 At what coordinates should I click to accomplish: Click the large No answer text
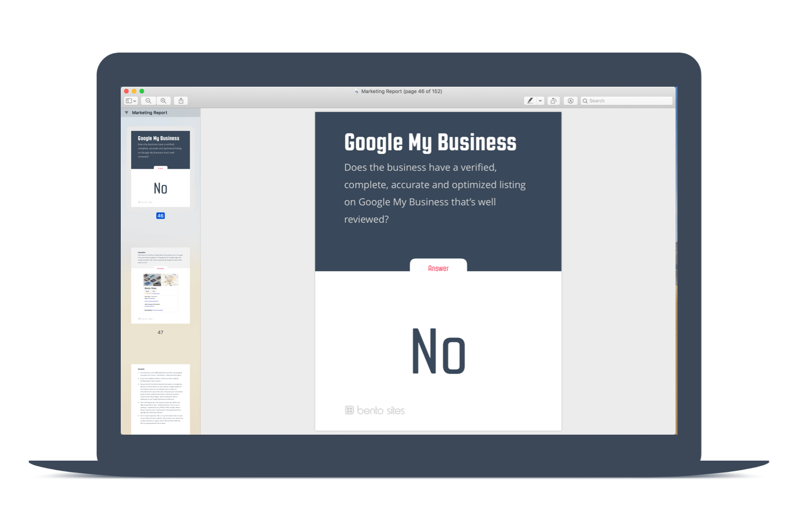[439, 351]
